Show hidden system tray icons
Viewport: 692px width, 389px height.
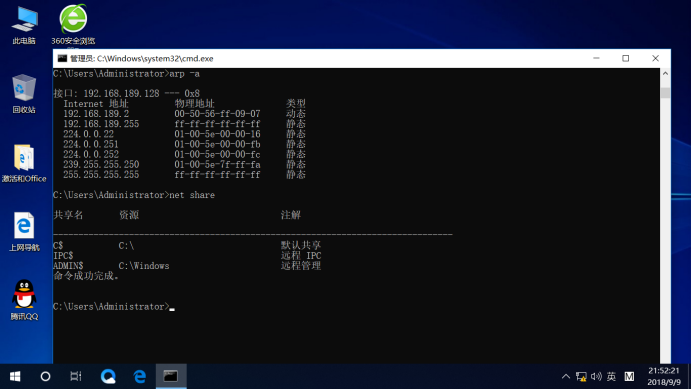coord(566,377)
